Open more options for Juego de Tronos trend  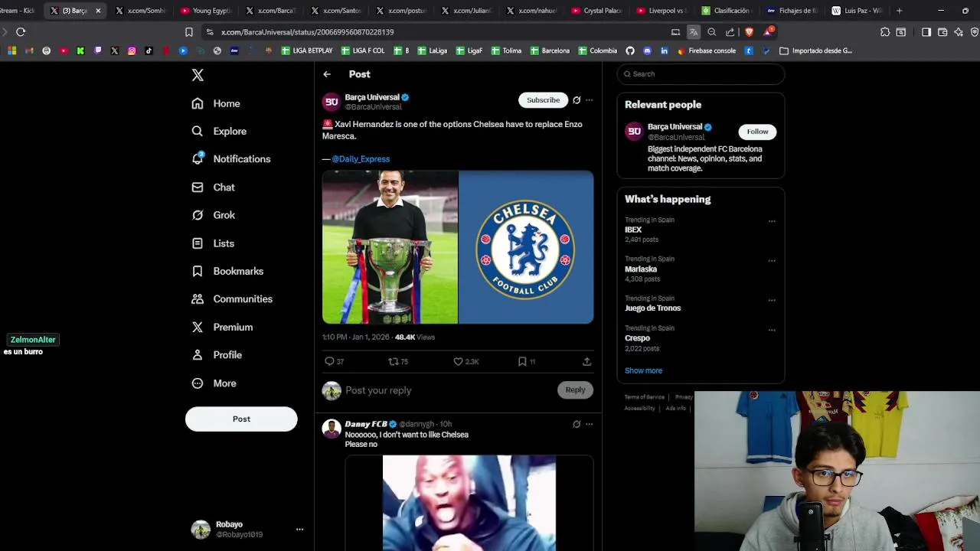[x=772, y=300]
